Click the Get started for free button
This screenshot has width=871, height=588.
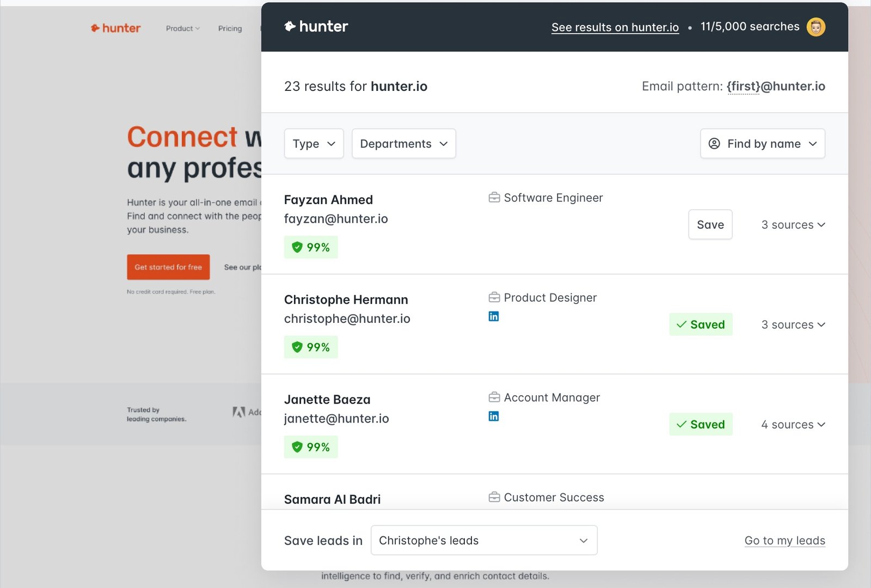[168, 267]
